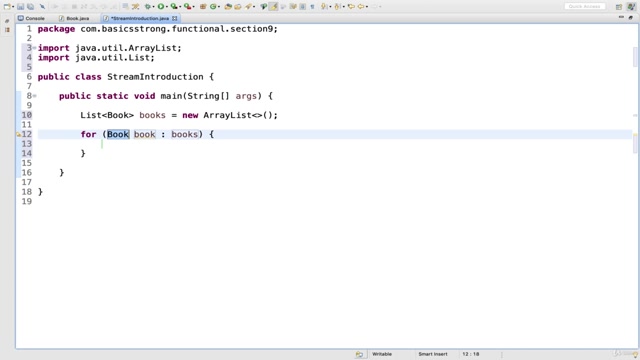Viewport: 640px width, 360px height.
Task: Click the New Java Class icon
Action: pos(213,7)
